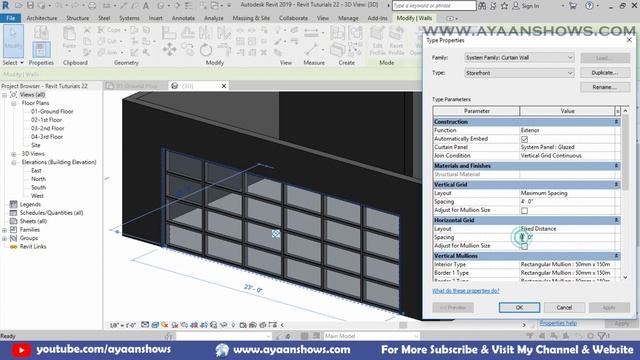Click the Sign In user icon

[x=516, y=6]
